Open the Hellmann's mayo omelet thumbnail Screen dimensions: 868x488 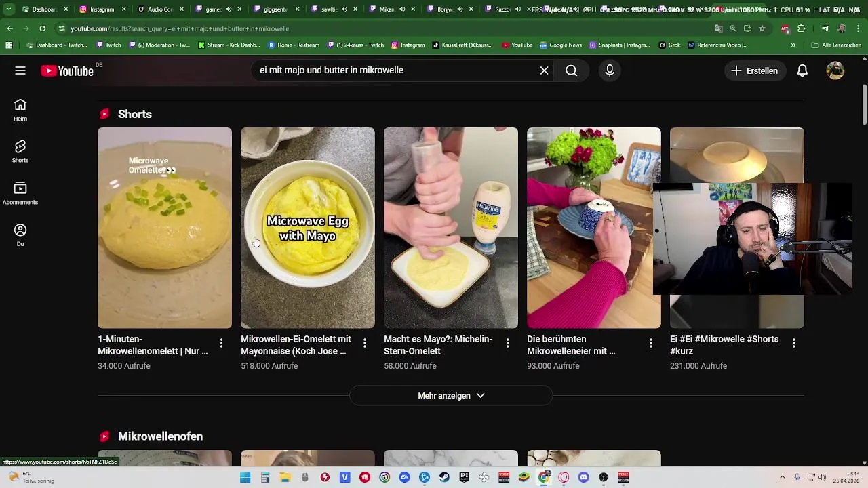(x=451, y=228)
